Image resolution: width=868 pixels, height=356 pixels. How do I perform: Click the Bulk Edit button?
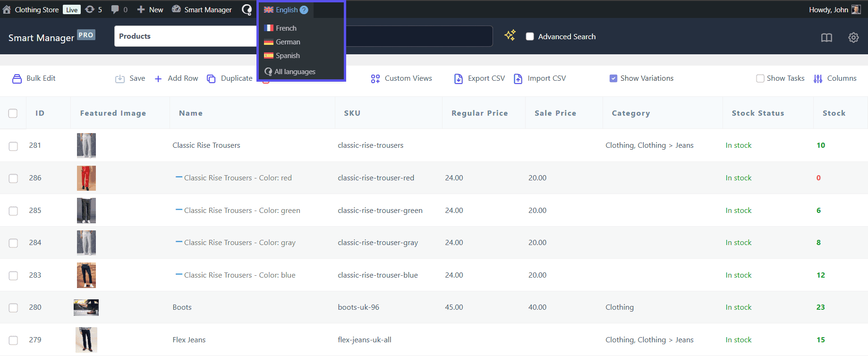point(34,78)
